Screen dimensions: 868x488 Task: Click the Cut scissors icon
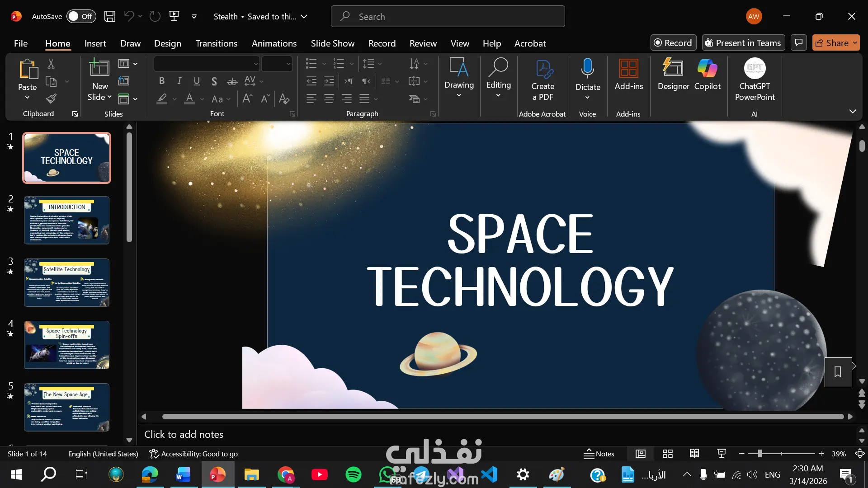(51, 64)
